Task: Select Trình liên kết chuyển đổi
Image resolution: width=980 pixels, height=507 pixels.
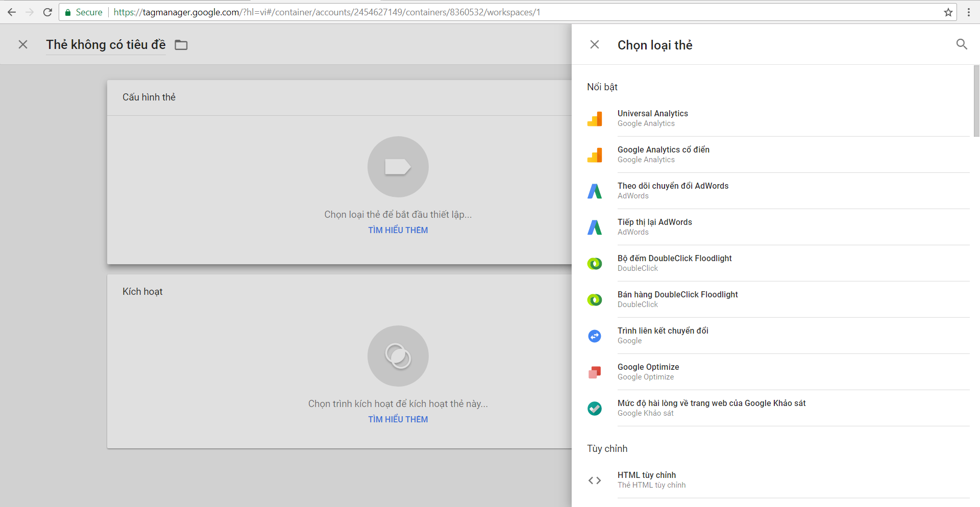Action: click(778, 336)
